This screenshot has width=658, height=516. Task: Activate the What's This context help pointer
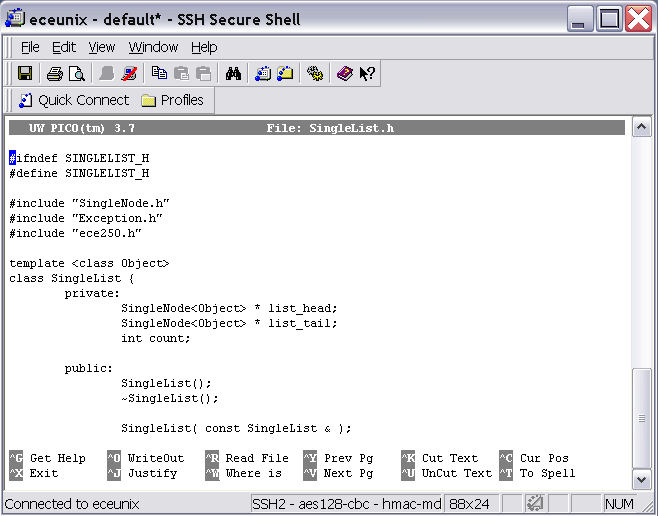pyautogui.click(x=367, y=73)
